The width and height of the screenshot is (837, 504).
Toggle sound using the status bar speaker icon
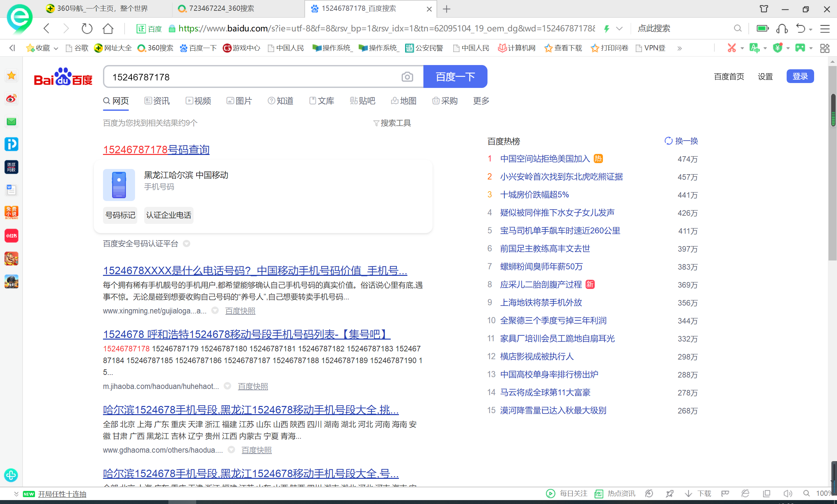pos(787,494)
